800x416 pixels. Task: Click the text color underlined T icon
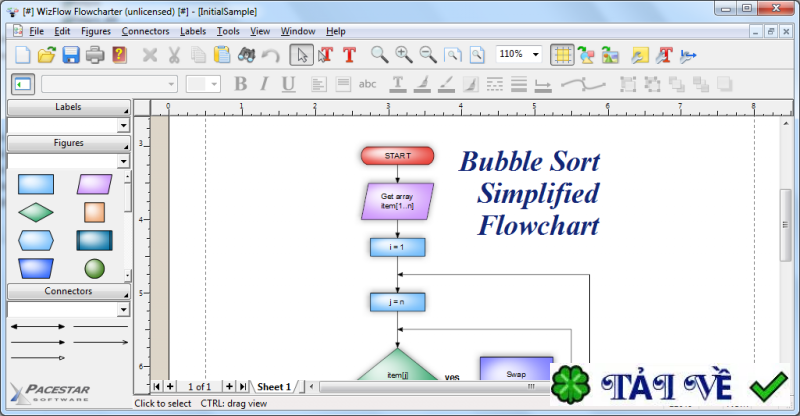pyautogui.click(x=397, y=84)
